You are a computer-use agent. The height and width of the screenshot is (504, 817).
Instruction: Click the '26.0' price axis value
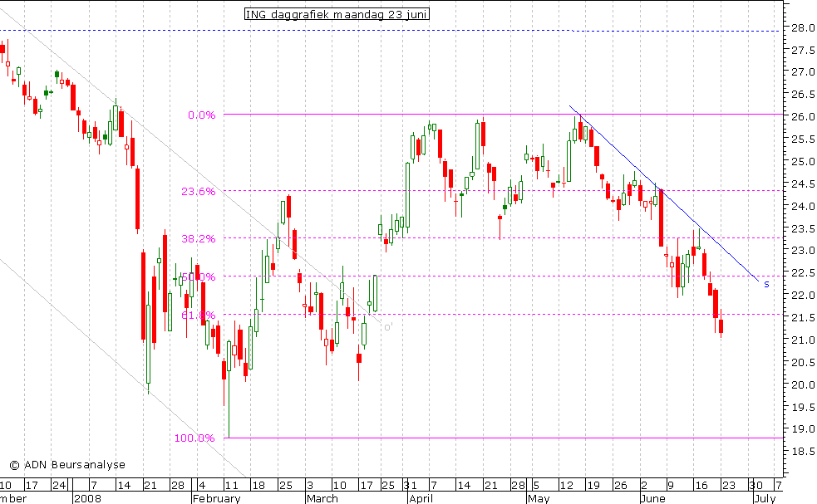point(803,116)
